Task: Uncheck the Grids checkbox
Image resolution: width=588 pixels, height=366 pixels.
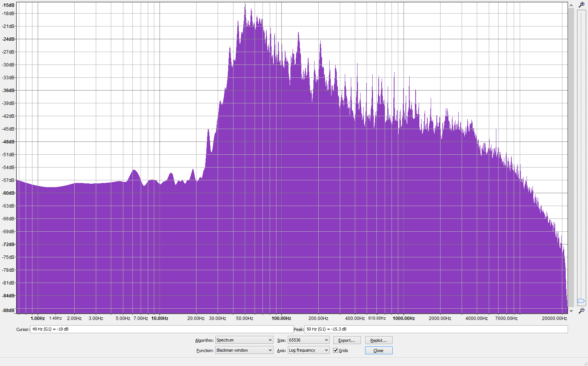Action: click(x=335, y=351)
